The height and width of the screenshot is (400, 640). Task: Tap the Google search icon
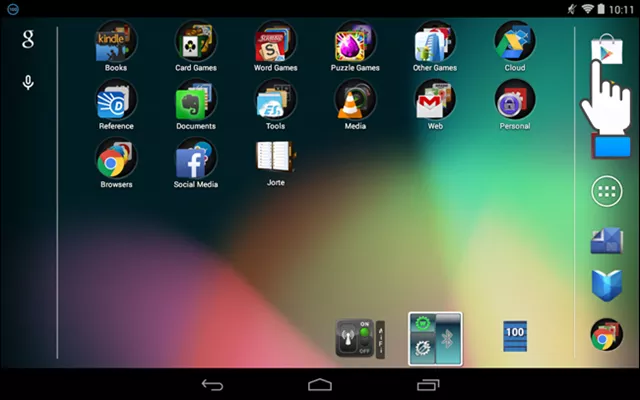pos(28,39)
